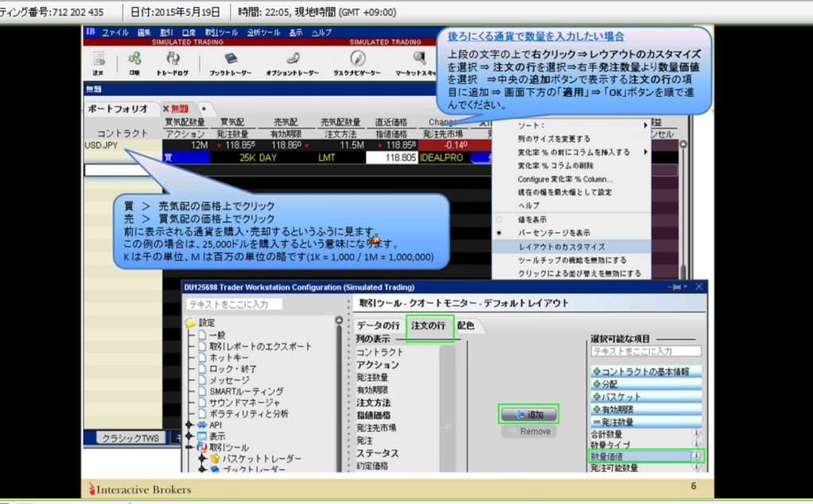Select the パーセンテージを表示 radio option
This screenshot has width=813, height=504.
(x=499, y=233)
